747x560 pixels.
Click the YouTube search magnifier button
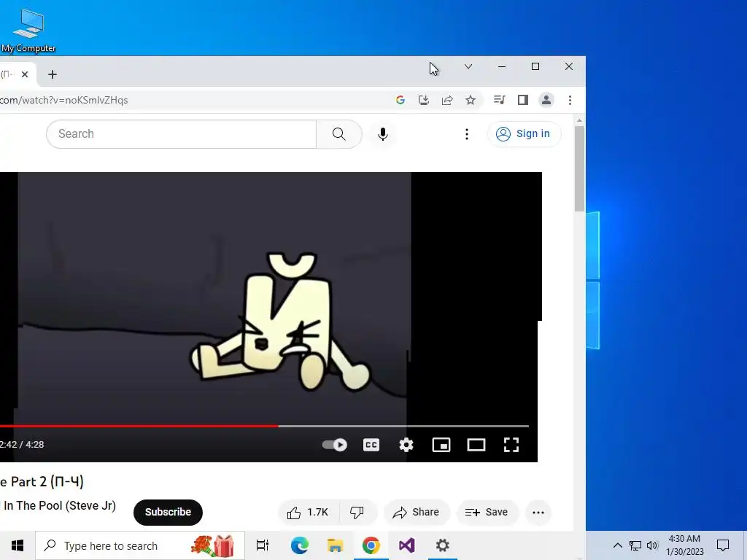(x=338, y=134)
